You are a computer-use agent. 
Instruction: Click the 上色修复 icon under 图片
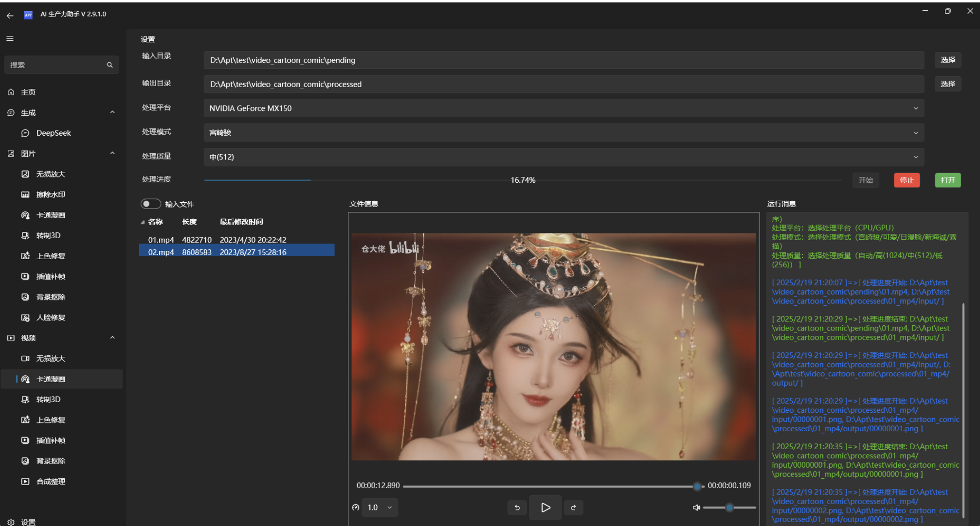pyautogui.click(x=25, y=256)
